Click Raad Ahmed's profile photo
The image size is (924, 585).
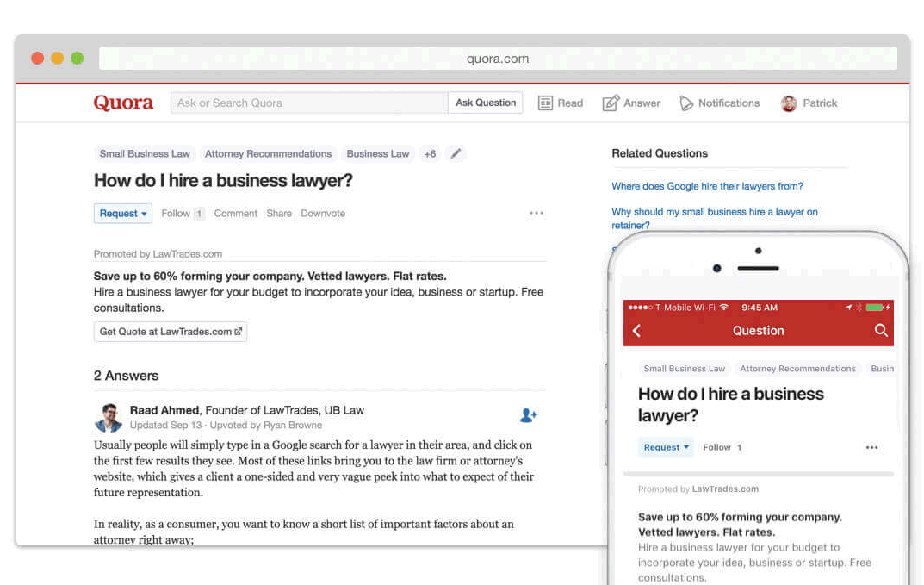click(109, 418)
